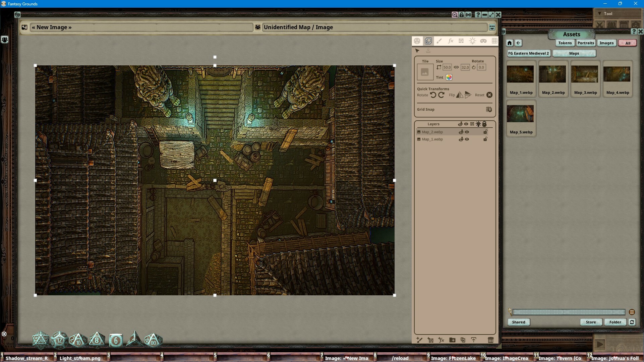Open the Layers panel icon in toolbar
Image resolution: width=644 pixels, height=362 pixels.
click(428, 41)
